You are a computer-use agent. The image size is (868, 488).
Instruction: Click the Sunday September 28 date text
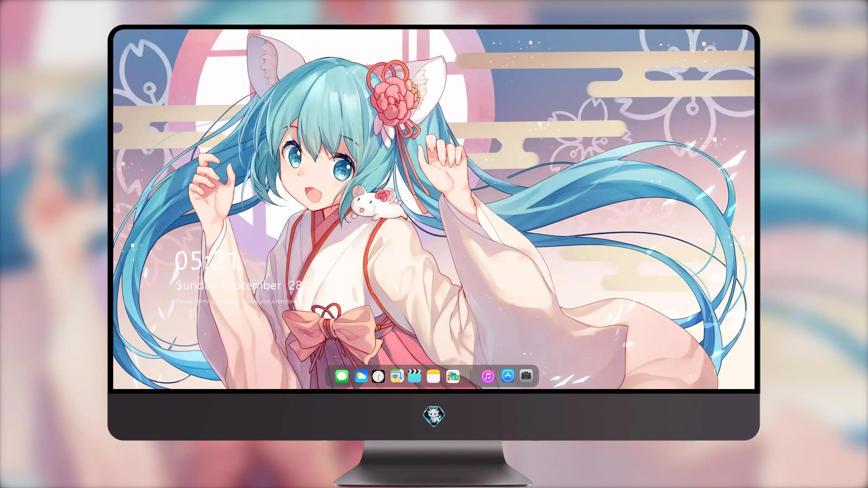coord(238,285)
